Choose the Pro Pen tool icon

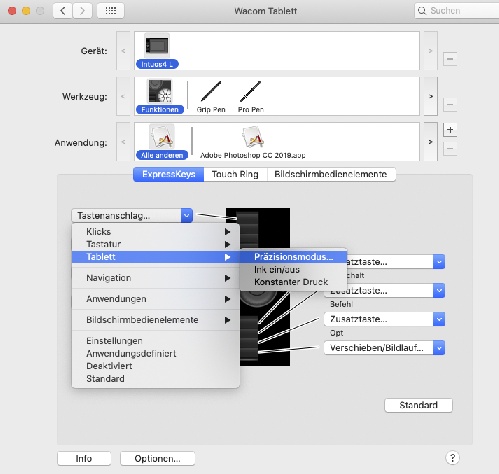(x=251, y=91)
